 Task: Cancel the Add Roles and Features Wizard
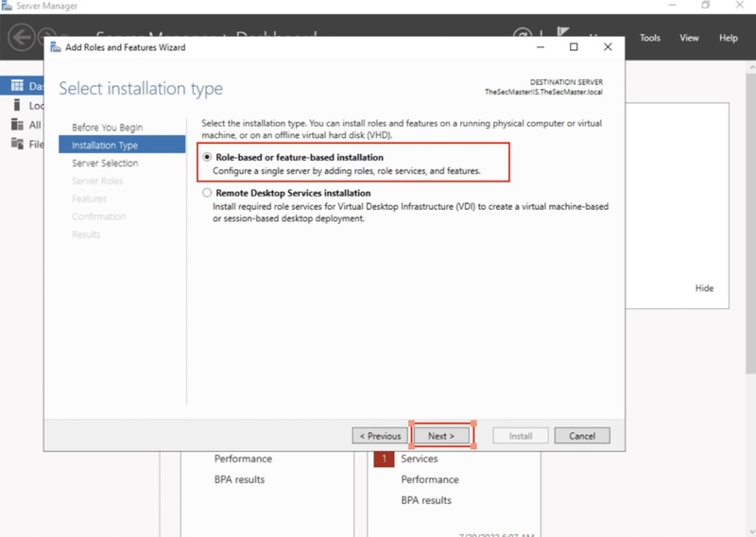582,436
